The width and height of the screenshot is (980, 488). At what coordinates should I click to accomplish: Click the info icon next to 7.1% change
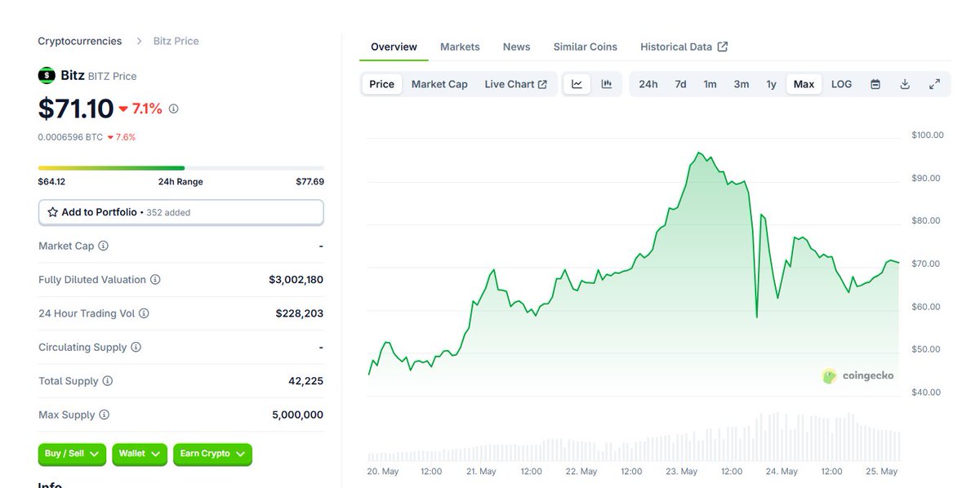point(173,109)
